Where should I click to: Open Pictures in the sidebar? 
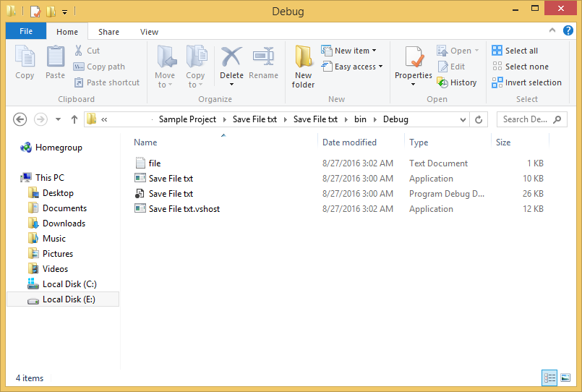tap(51, 254)
